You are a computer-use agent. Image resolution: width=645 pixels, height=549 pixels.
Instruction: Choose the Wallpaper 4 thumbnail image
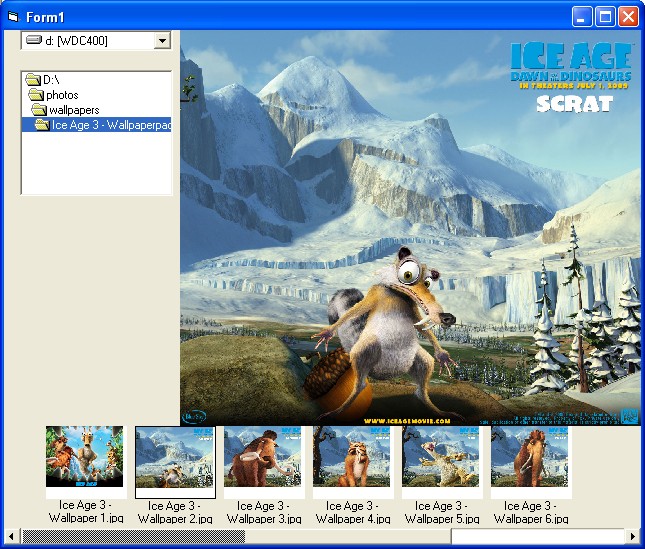click(x=352, y=458)
